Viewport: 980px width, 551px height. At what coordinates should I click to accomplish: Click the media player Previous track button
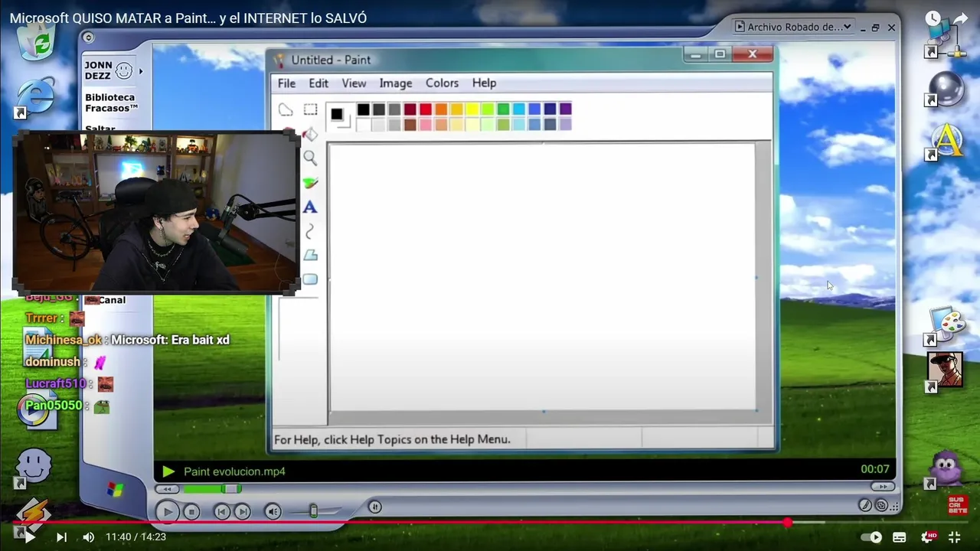[221, 512]
